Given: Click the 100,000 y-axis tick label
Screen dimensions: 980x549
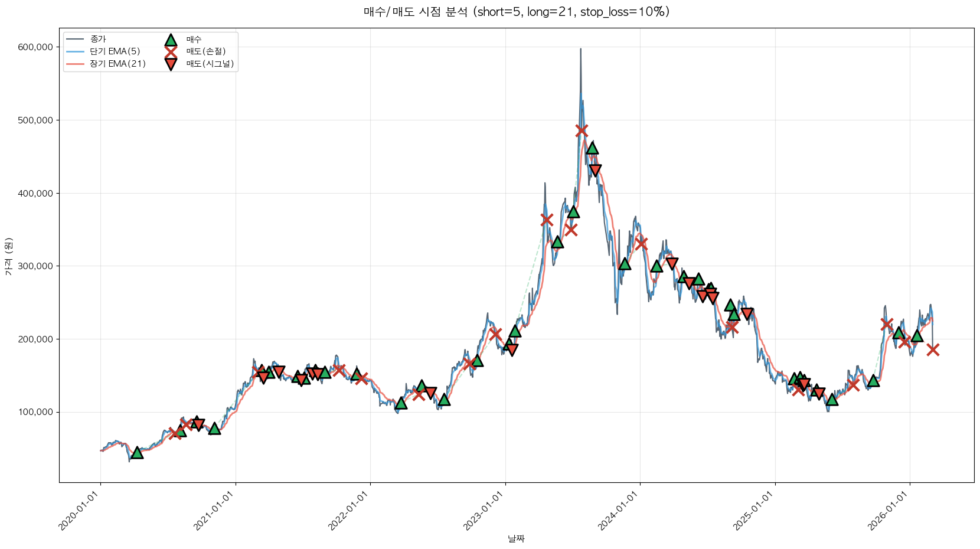Looking at the screenshot, I should 35,412.
